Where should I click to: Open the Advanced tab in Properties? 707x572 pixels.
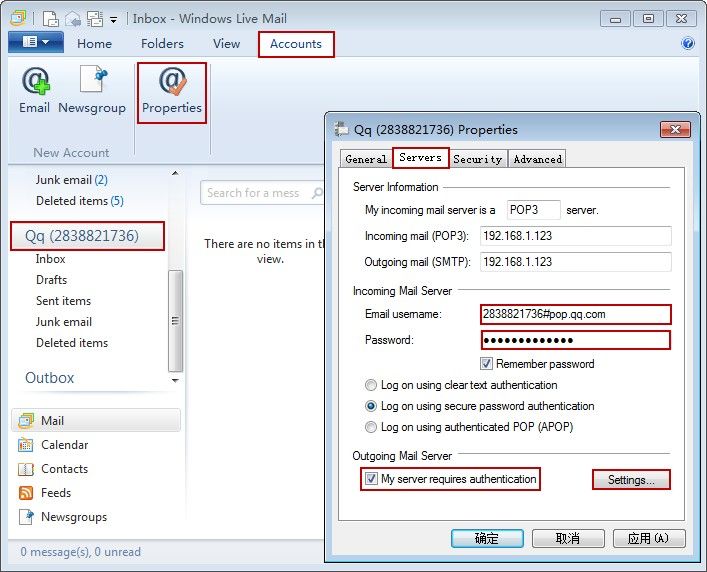click(x=537, y=159)
